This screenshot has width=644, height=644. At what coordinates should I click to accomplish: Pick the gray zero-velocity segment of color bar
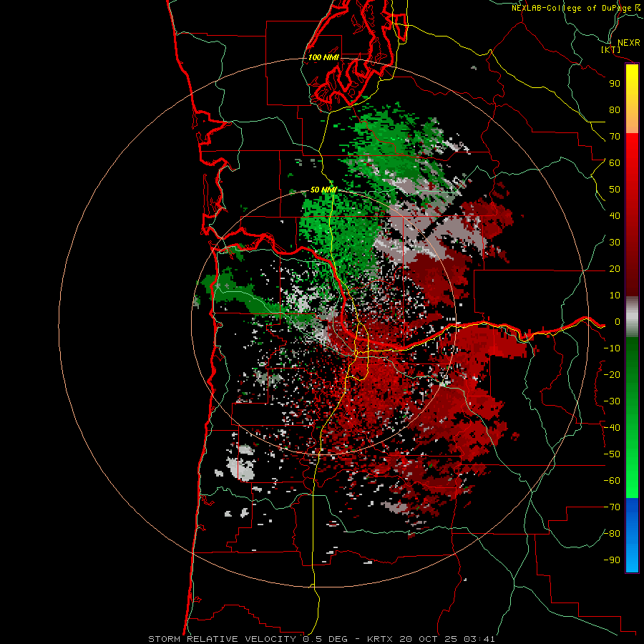pyautogui.click(x=632, y=317)
